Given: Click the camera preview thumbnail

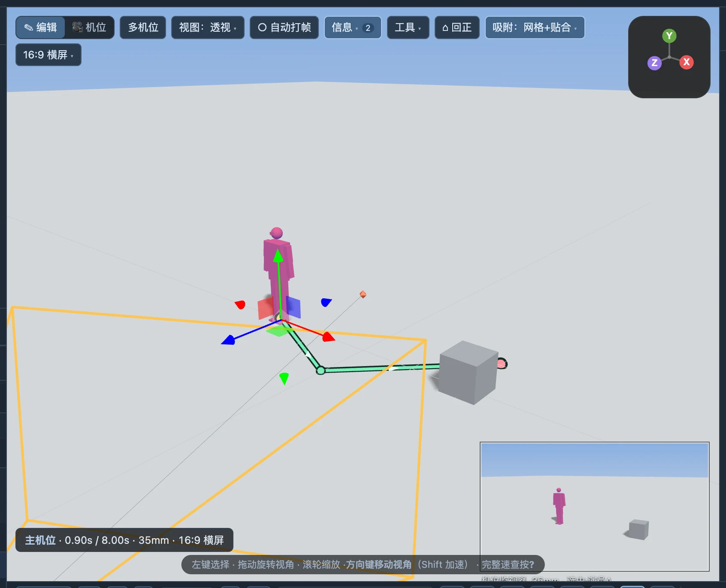Looking at the screenshot, I should pyautogui.click(x=594, y=506).
